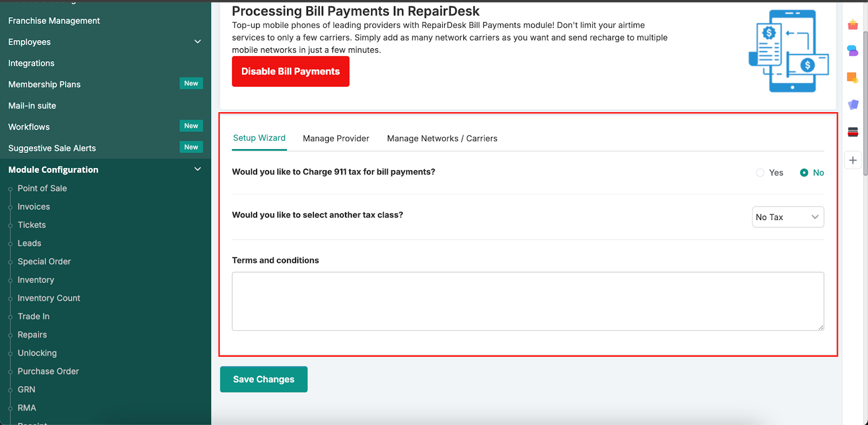
Task: Open Purchase Order module configuration
Action: 48,371
